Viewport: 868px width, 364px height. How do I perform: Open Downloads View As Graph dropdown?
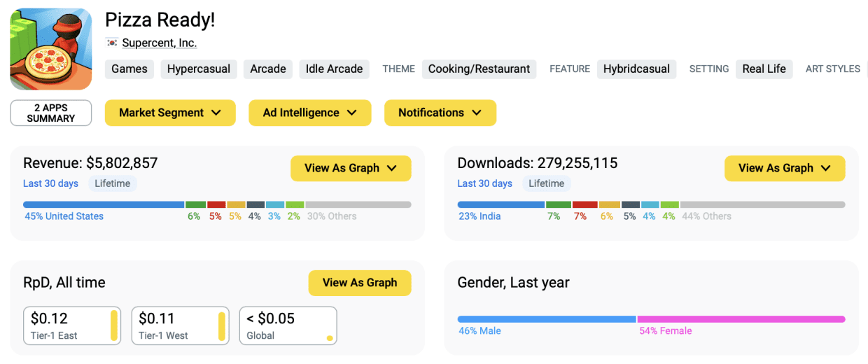tap(784, 168)
